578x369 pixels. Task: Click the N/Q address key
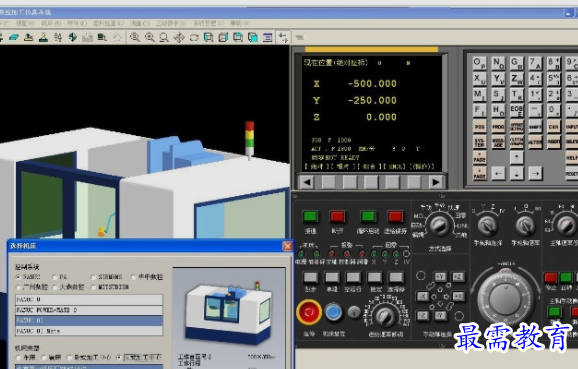pyautogui.click(x=498, y=63)
